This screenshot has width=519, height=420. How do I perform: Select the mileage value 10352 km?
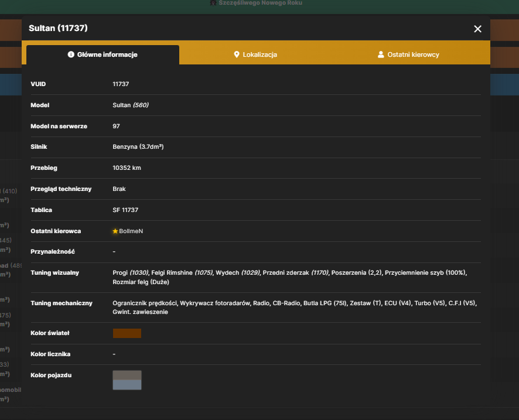[x=127, y=168]
